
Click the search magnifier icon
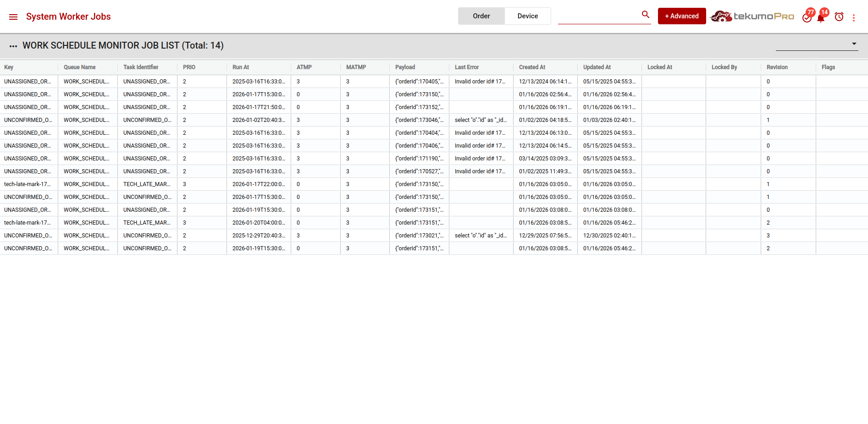(x=646, y=15)
